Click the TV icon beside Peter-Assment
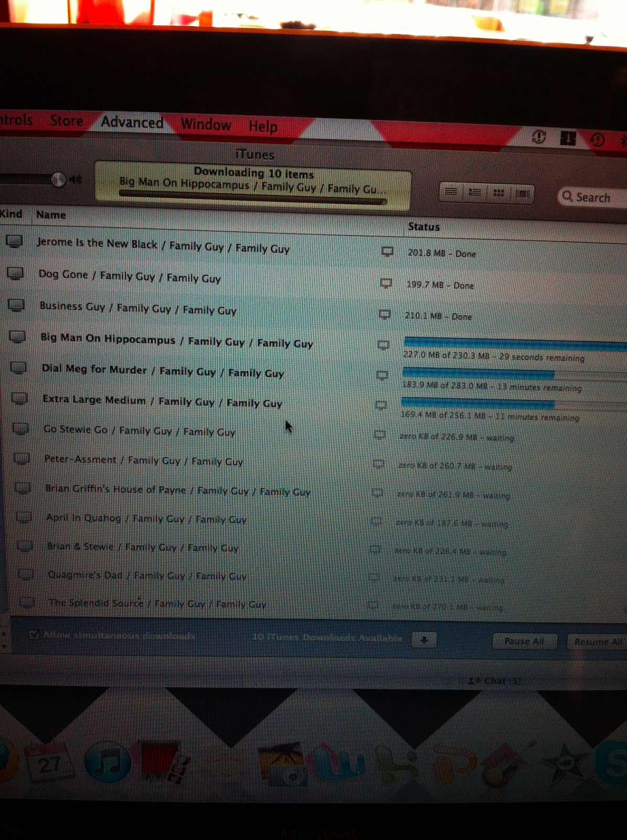This screenshot has height=840, width=627. (x=22, y=458)
